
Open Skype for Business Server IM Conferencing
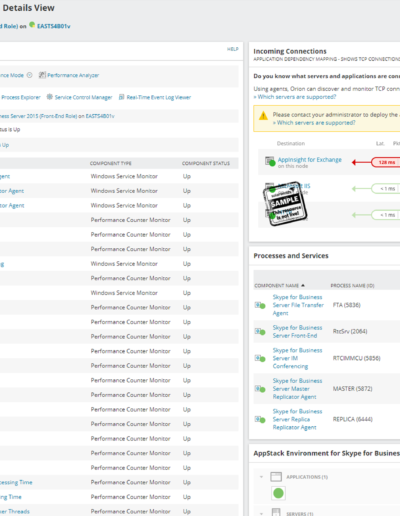(297, 358)
